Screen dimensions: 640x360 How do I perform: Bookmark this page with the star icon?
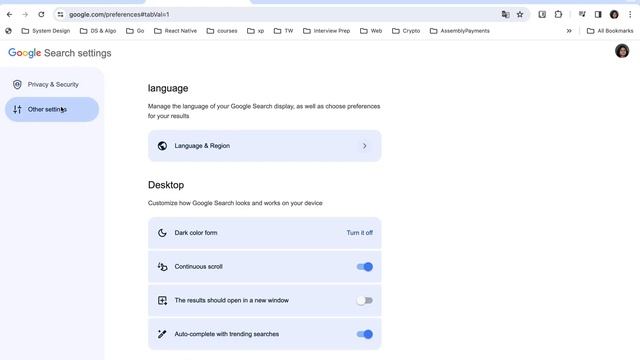point(520,14)
